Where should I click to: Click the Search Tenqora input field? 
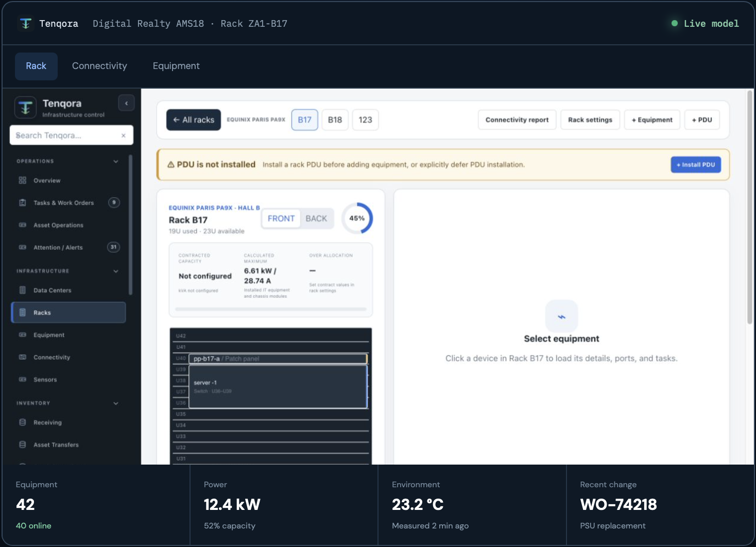[72, 135]
